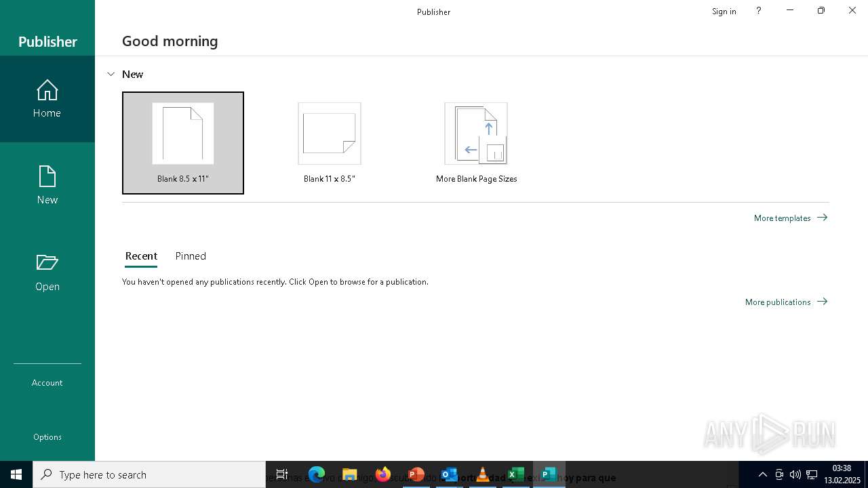Open VLC media player from taskbar
The height and width of the screenshot is (488, 868).
point(483,474)
